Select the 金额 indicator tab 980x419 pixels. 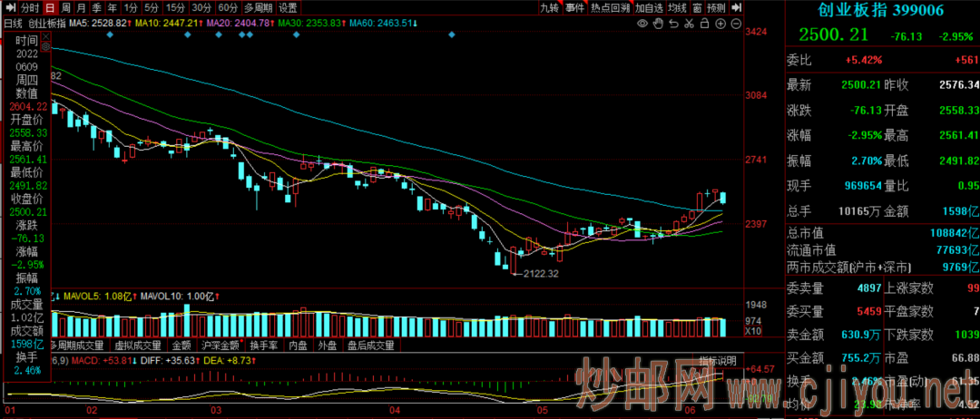click(181, 345)
